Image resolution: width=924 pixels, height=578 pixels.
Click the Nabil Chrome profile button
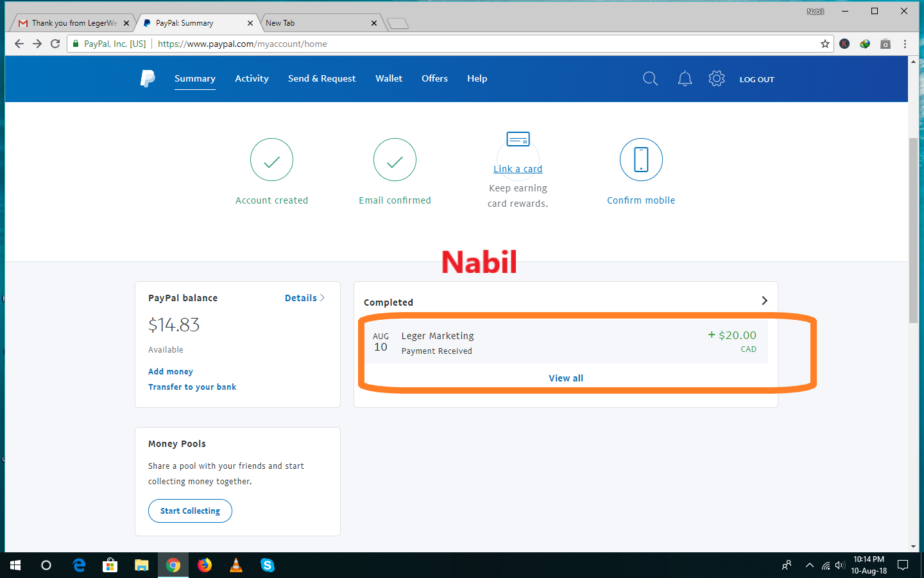tap(816, 11)
